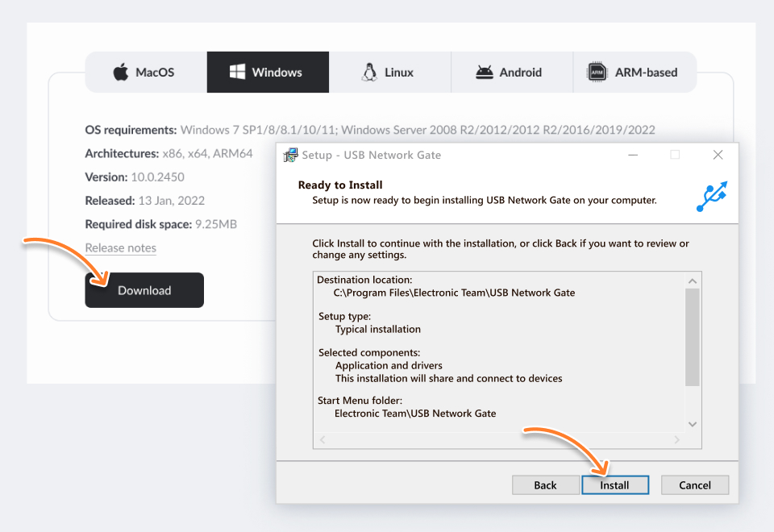Click the vertical scrollbar up arrow
774x532 pixels.
[x=693, y=281]
